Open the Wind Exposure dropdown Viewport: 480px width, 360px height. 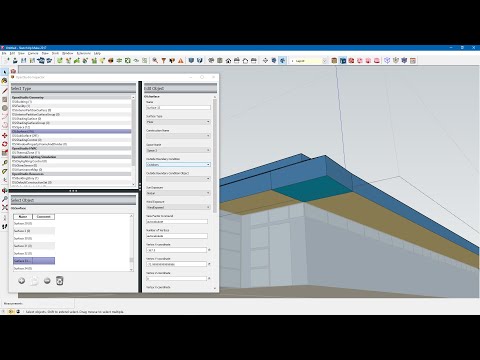pos(178,207)
